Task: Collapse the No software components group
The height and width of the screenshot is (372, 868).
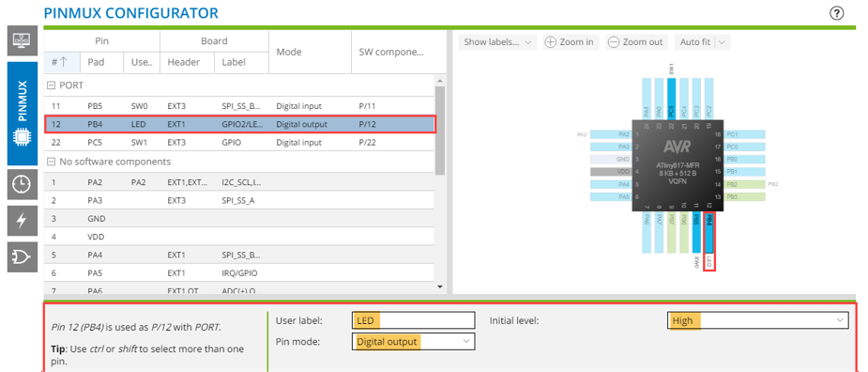Action: click(52, 162)
